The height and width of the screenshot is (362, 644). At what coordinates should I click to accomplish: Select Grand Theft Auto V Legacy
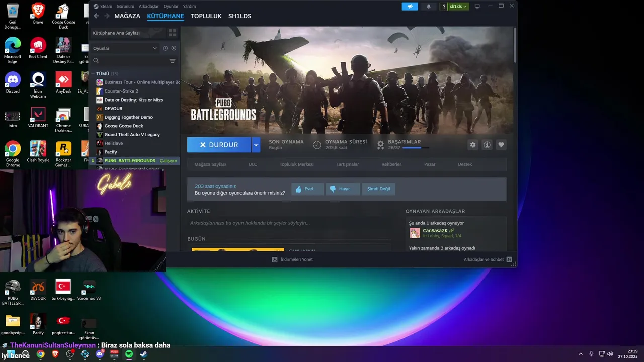pos(132,135)
